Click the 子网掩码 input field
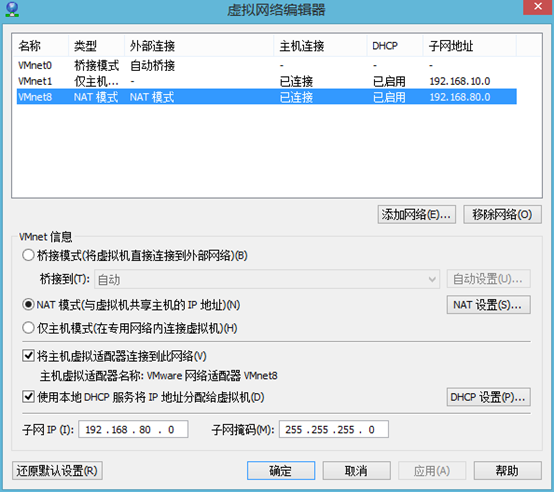The height and width of the screenshot is (492, 554). click(x=334, y=429)
